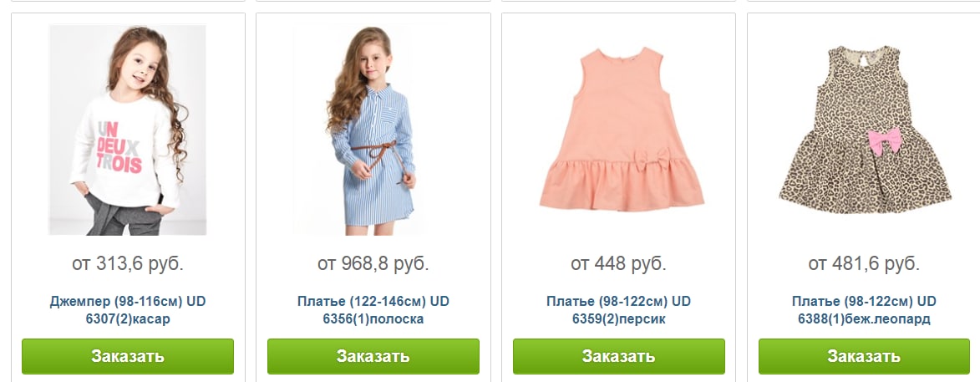
Task: Select the price от 968,8 руб.
Action: (373, 264)
